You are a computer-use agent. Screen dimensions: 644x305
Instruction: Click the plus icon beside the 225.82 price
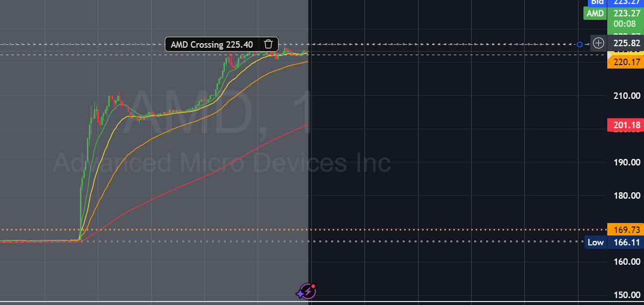coord(599,43)
